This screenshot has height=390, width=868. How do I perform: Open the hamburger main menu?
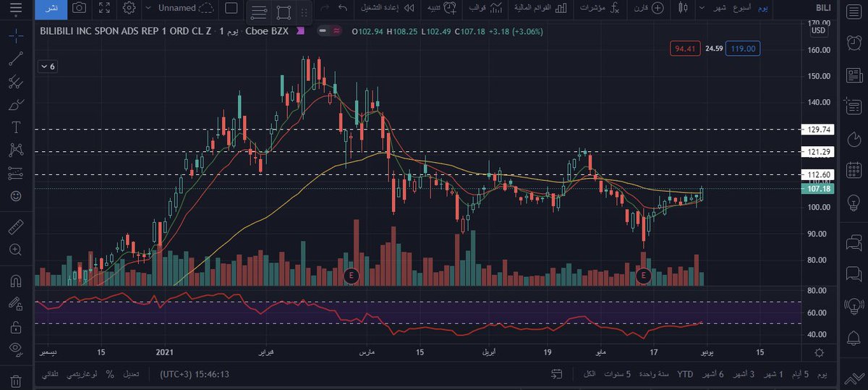click(16, 9)
